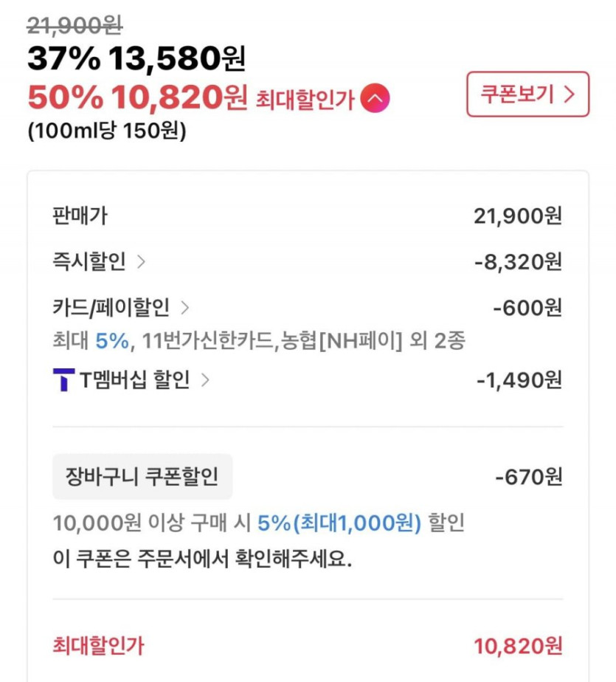Image resolution: width=616 pixels, height=682 pixels.
Task: Click the purple T membership logo
Action: 63,380
